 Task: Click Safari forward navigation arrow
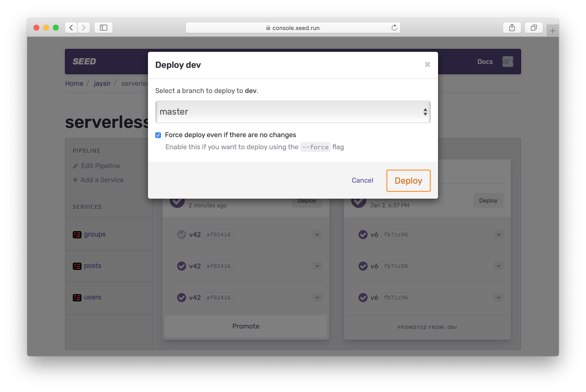[x=84, y=28]
